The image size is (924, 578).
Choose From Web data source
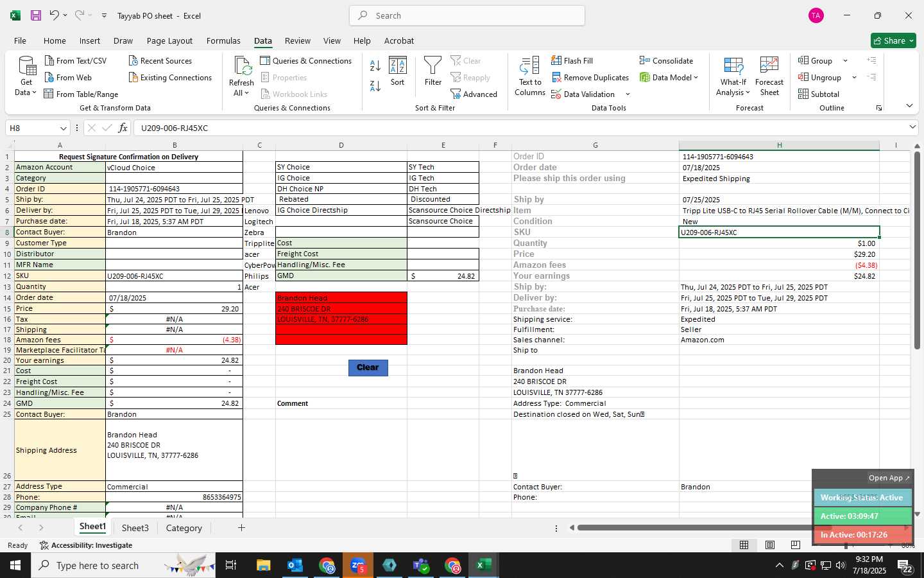(68, 78)
